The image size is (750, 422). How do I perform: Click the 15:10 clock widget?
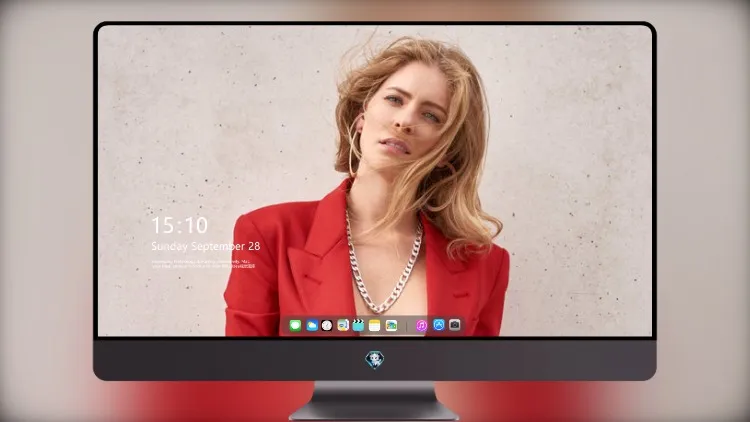pyautogui.click(x=179, y=225)
